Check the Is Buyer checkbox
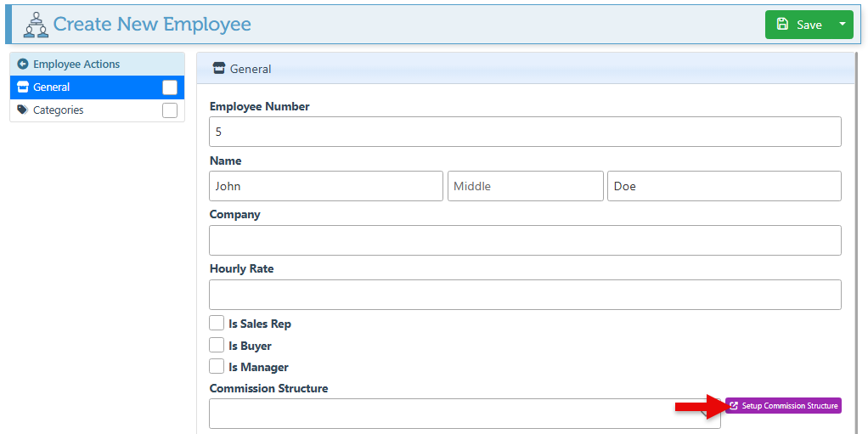The width and height of the screenshot is (868, 434). pyautogui.click(x=217, y=345)
